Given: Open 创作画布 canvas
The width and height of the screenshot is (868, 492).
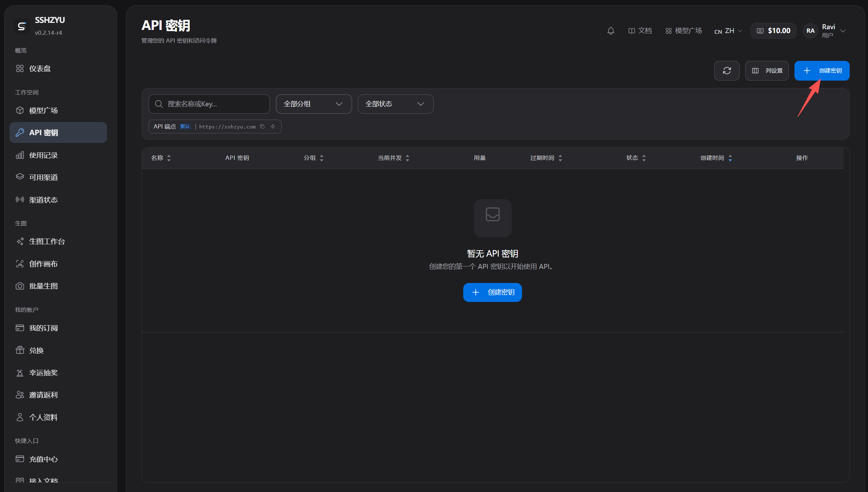Looking at the screenshot, I should pos(58,264).
